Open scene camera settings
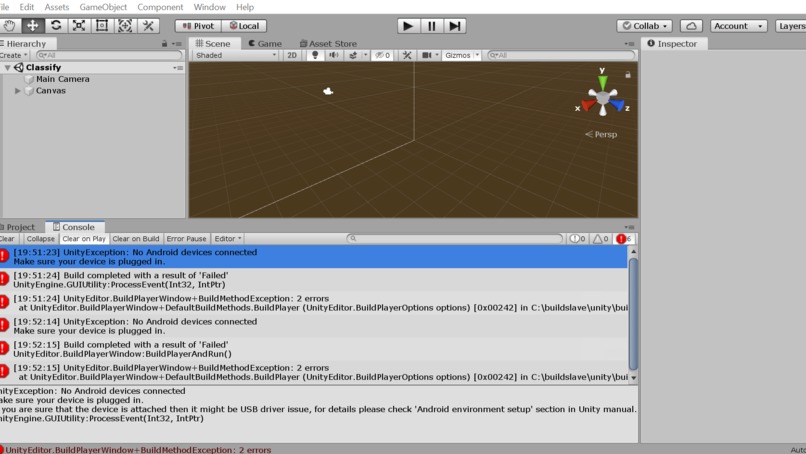Screen dimensions: 806x454 (x=427, y=55)
